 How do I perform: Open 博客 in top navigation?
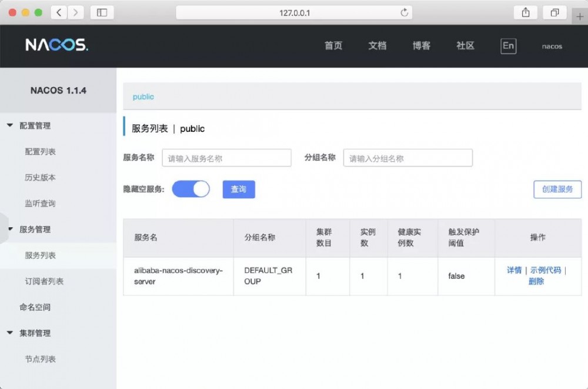coord(421,46)
